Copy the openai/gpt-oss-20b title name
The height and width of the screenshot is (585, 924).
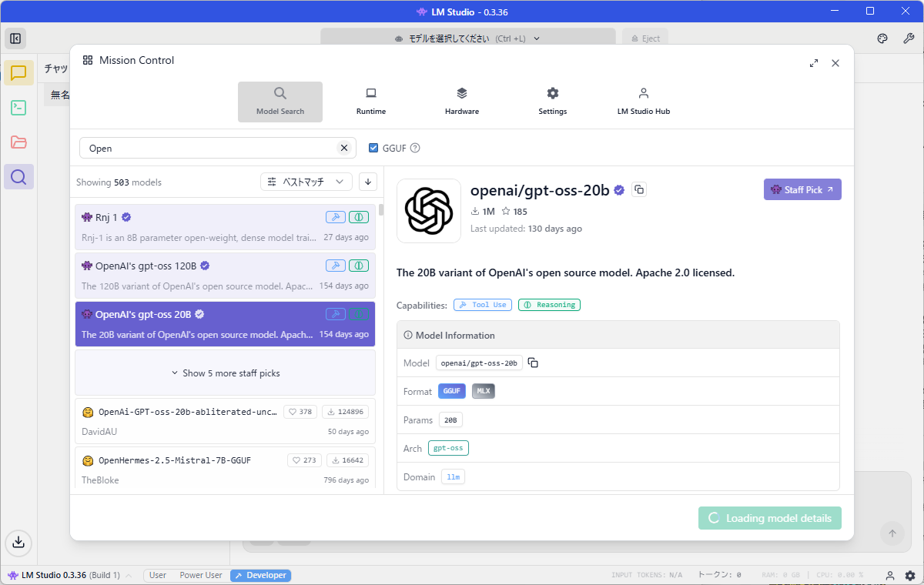(638, 190)
